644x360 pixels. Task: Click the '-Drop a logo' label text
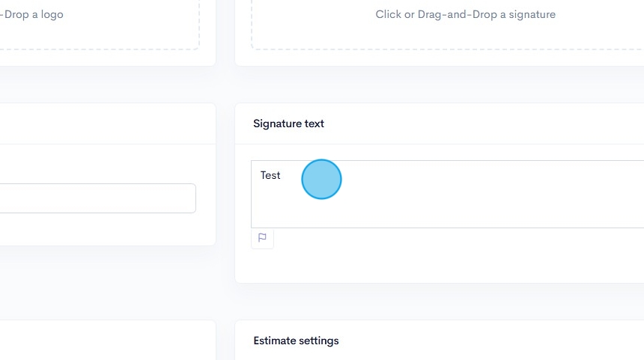(31, 14)
